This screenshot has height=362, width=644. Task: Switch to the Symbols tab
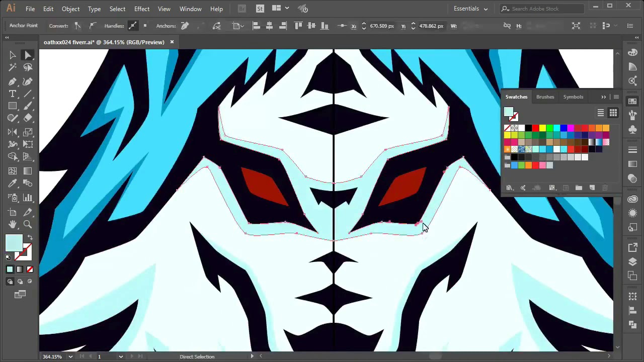(573, 97)
